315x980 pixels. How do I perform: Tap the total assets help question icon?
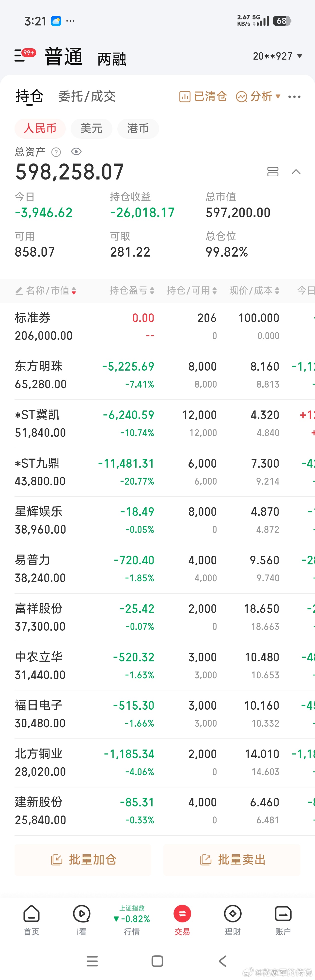(56, 153)
